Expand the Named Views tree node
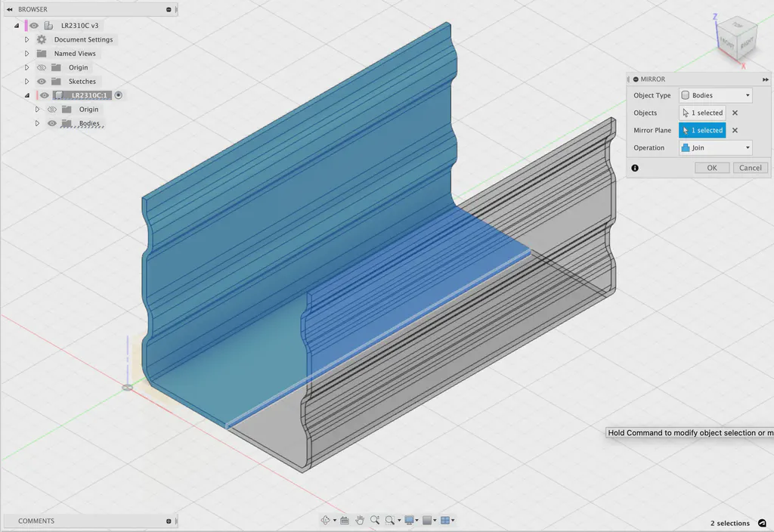This screenshot has width=774, height=532. 26,54
